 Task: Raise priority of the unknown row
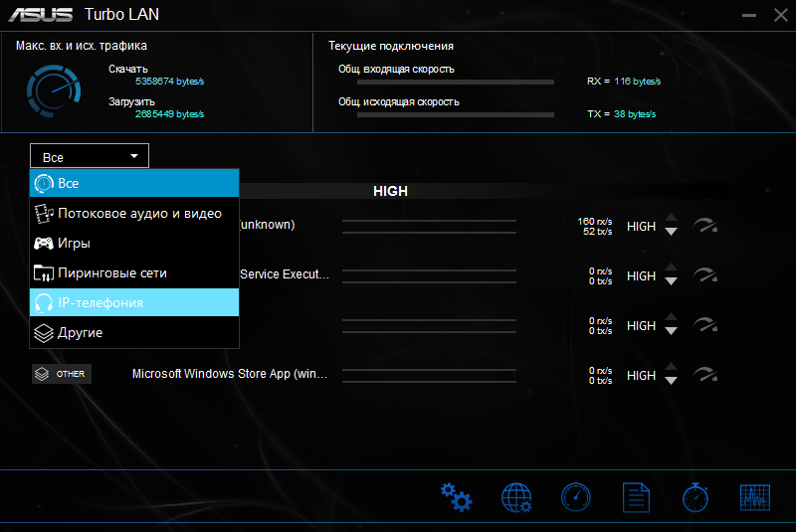671,218
